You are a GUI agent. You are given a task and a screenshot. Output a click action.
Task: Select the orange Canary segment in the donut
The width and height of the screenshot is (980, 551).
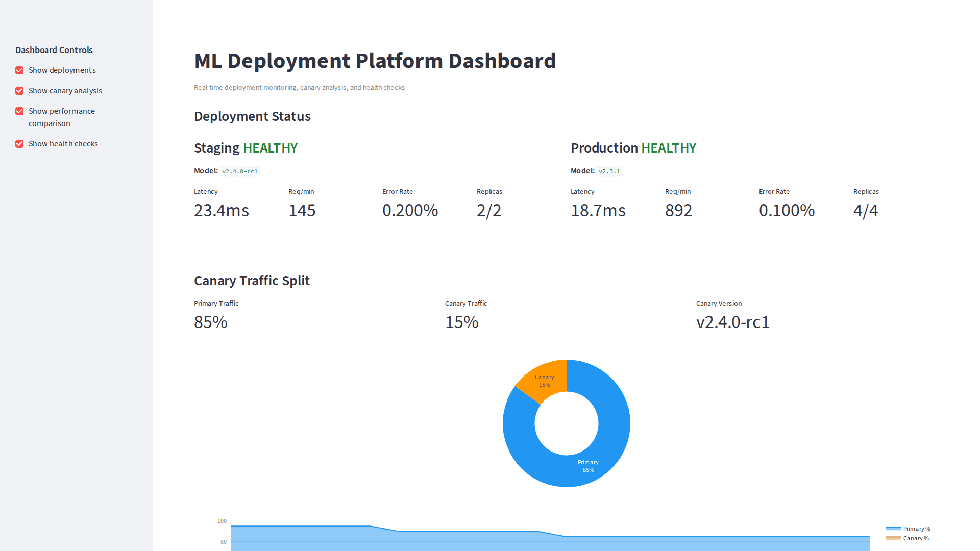point(544,380)
